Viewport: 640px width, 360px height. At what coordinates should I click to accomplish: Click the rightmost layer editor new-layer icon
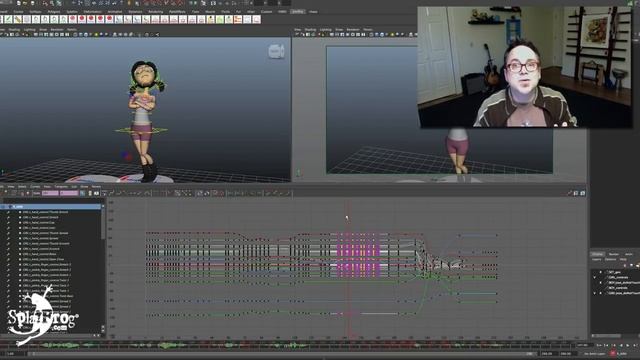637,266
